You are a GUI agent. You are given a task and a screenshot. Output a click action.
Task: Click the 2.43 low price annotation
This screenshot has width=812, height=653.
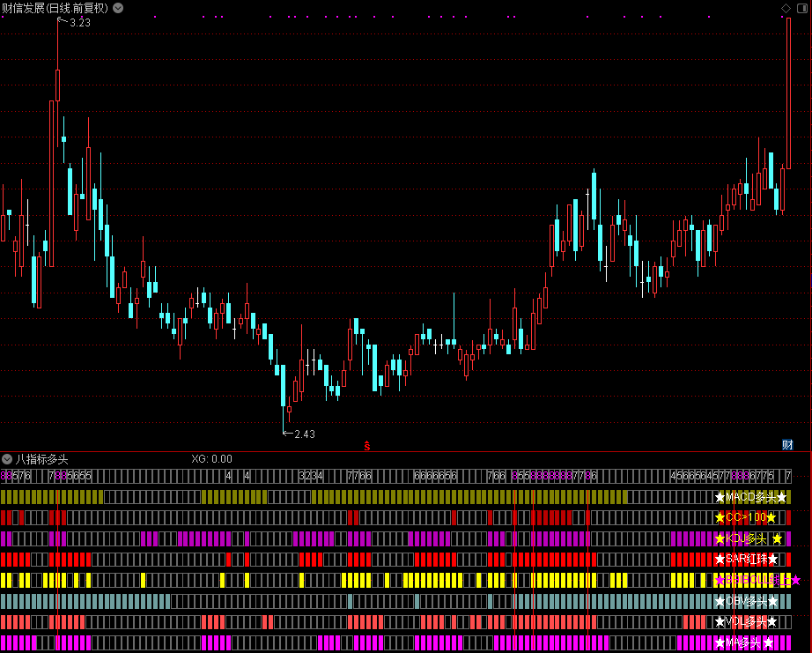click(304, 434)
